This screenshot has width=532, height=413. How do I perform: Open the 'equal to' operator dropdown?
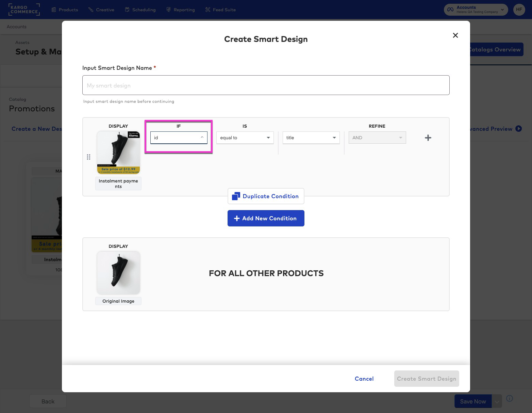click(245, 138)
